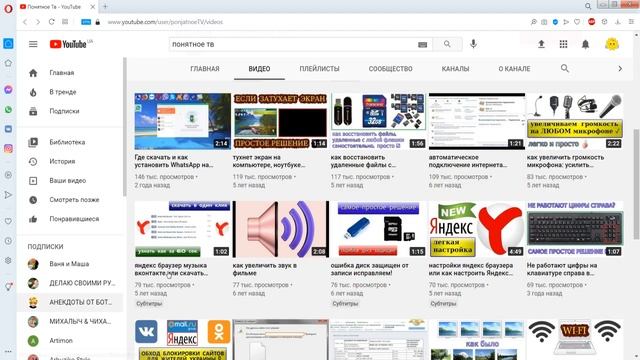Open video title 'яндекс браузер музыка вконтакте'

(171, 269)
